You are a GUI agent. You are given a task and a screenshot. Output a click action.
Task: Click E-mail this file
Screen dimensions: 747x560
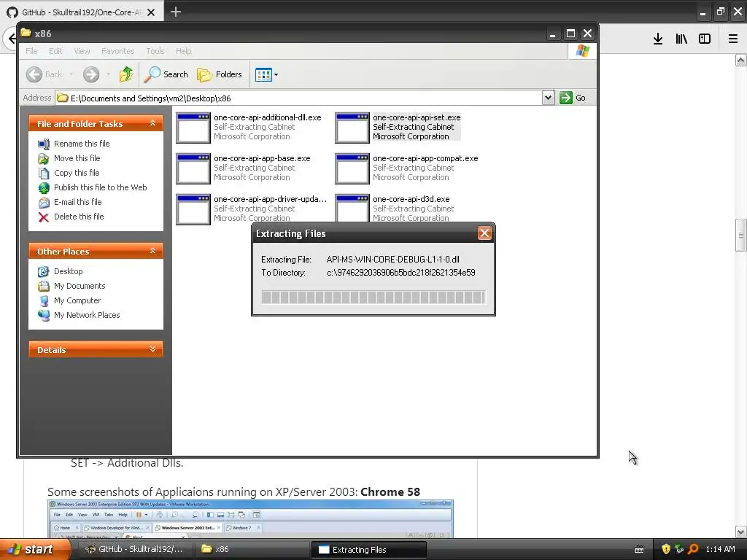pyautogui.click(x=77, y=202)
